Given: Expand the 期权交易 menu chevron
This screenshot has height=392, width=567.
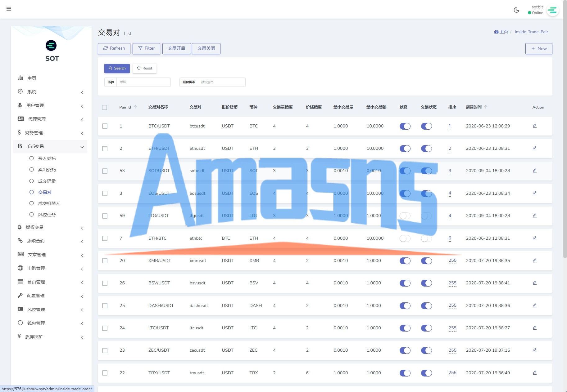Looking at the screenshot, I should (82, 228).
